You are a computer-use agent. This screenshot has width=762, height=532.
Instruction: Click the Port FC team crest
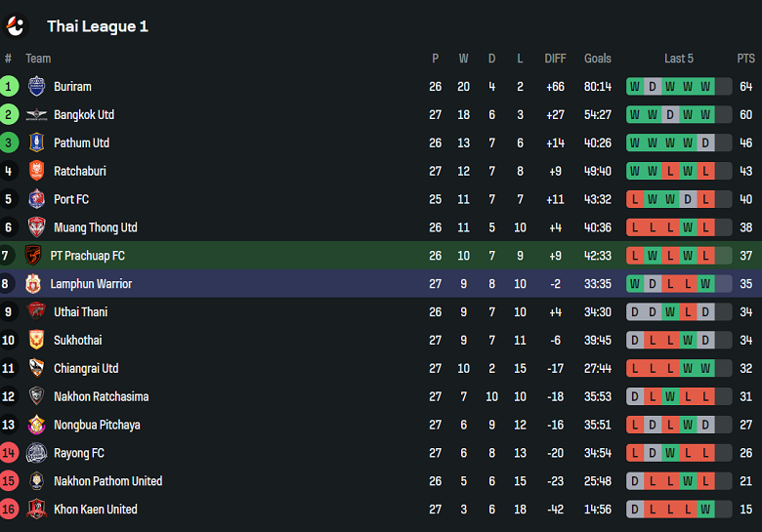click(x=36, y=199)
